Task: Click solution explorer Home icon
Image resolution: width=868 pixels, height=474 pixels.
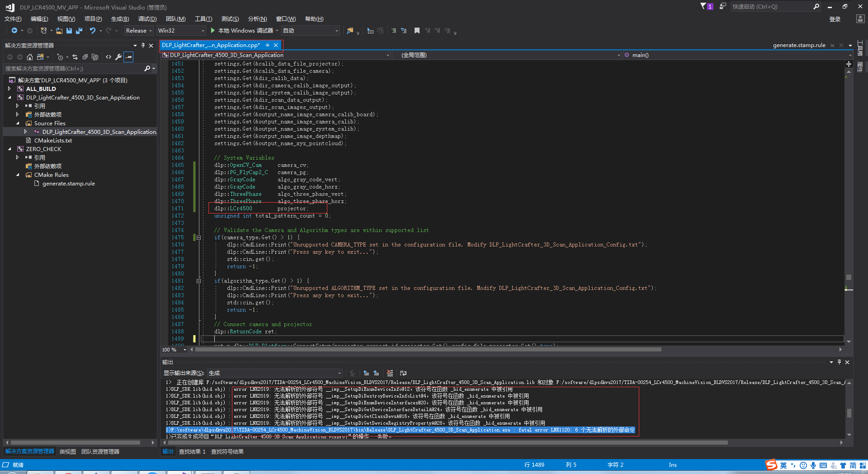Action: click(x=30, y=57)
